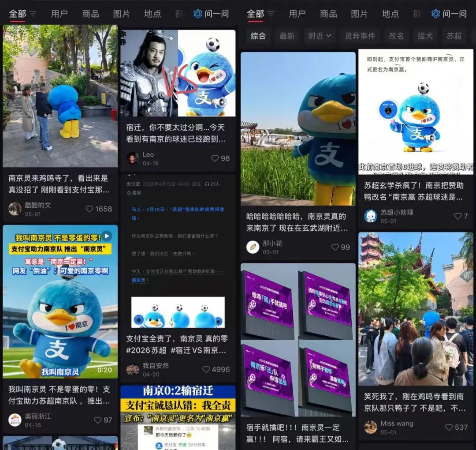Click username Miss wang

(397, 423)
